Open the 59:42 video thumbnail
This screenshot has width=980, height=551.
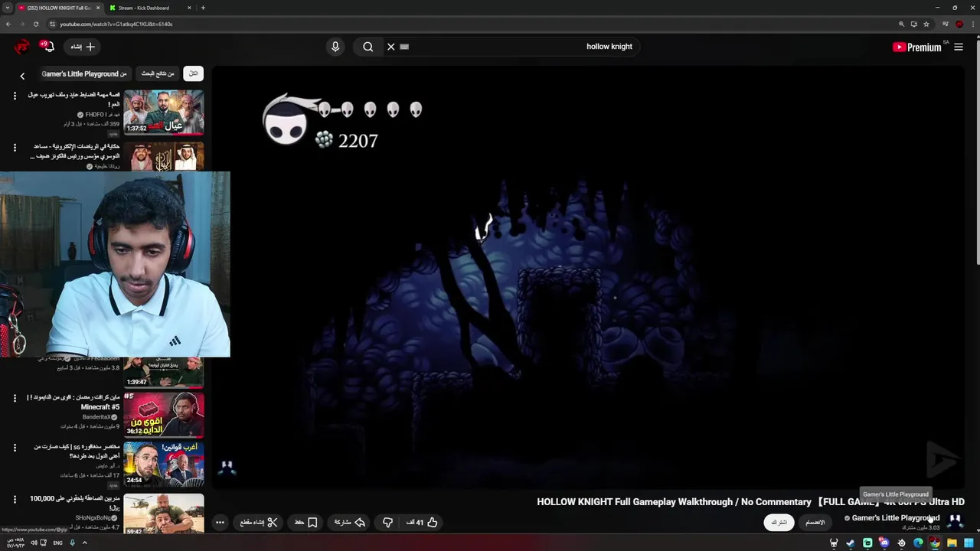(x=164, y=514)
